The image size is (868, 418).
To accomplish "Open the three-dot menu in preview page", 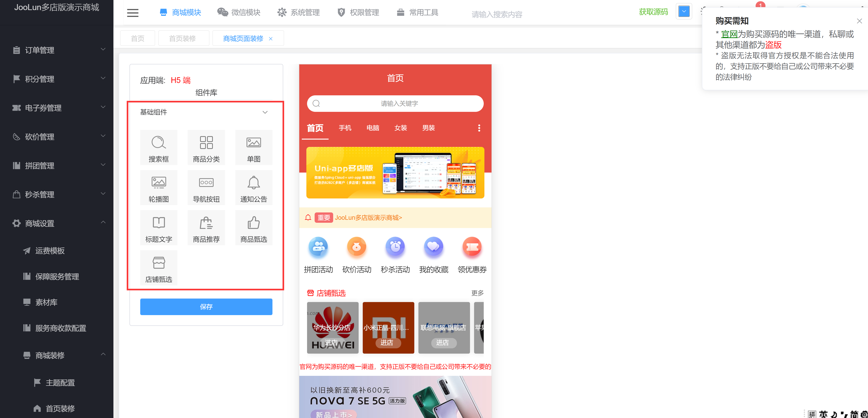I will [x=479, y=128].
